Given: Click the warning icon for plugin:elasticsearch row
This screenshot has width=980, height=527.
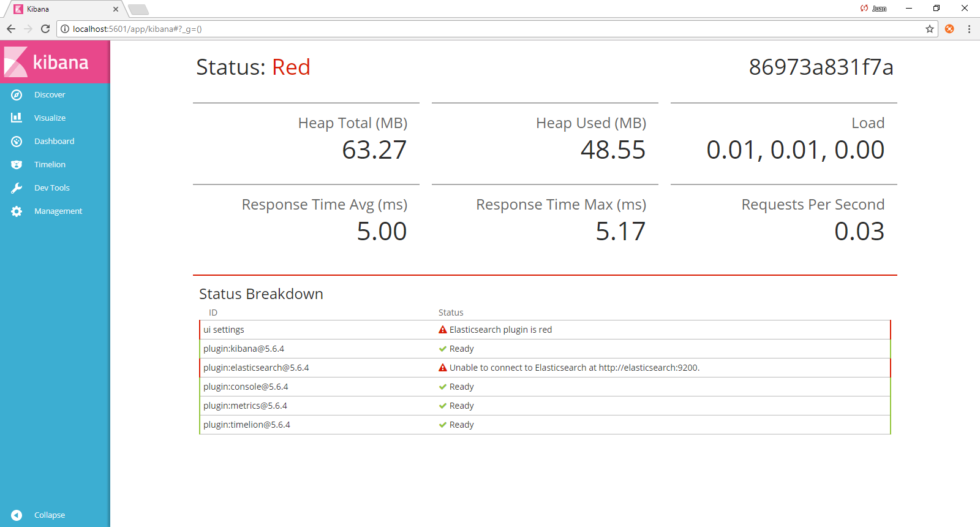Looking at the screenshot, I should click(x=443, y=368).
